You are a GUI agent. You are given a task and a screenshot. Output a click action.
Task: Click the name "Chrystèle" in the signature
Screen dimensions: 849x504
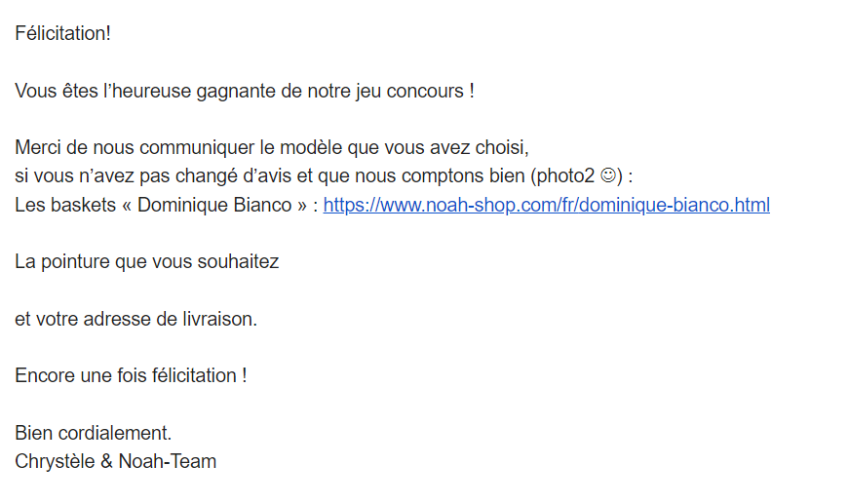pyautogui.click(x=55, y=461)
